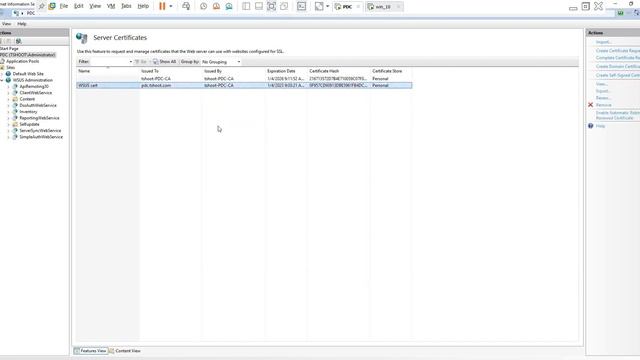Click the take snapshot clock icon
Screen dimensions: 640x360
coord(203,6)
